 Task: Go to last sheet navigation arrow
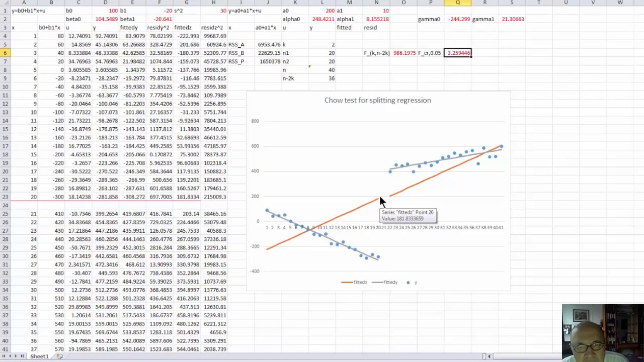pos(23,356)
